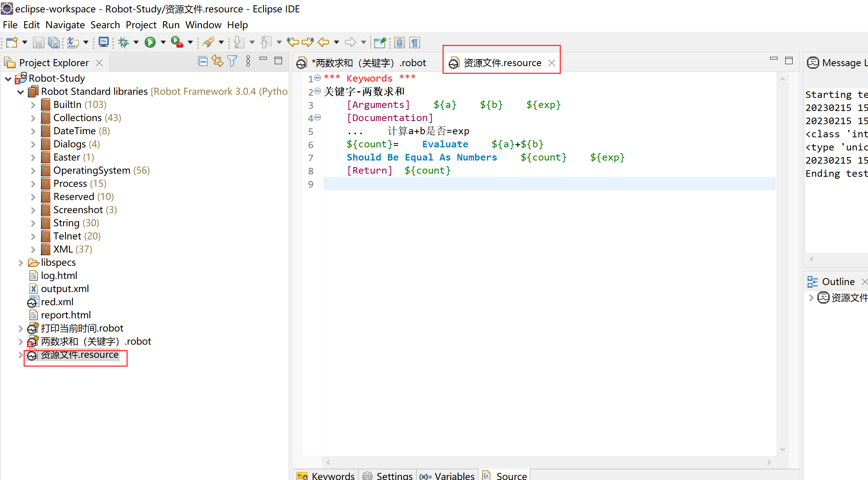Click the Back navigation arrow icon

[323, 42]
